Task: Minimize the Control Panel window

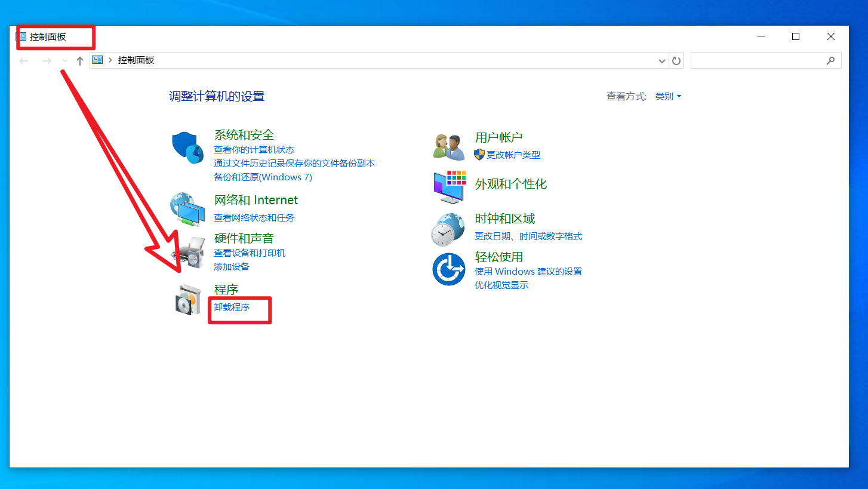Action: tap(761, 36)
